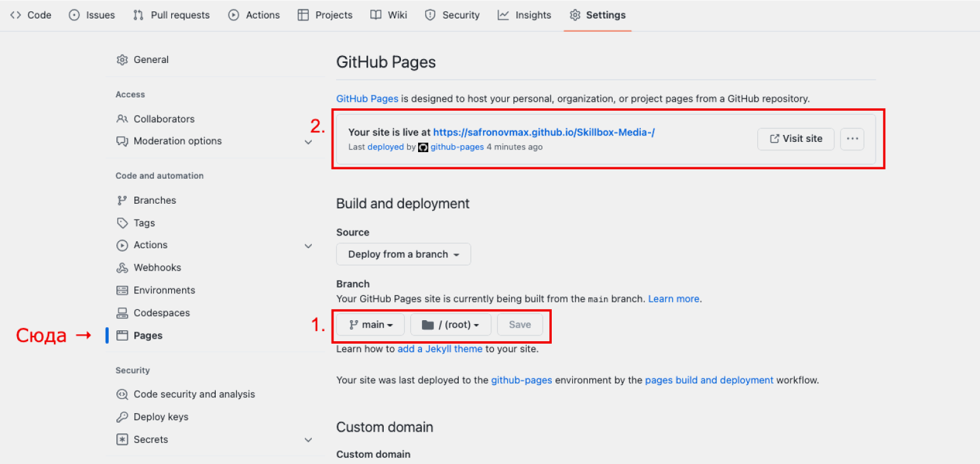Click the Webhooks icon
Viewport: 980px width, 464px height.
click(122, 268)
